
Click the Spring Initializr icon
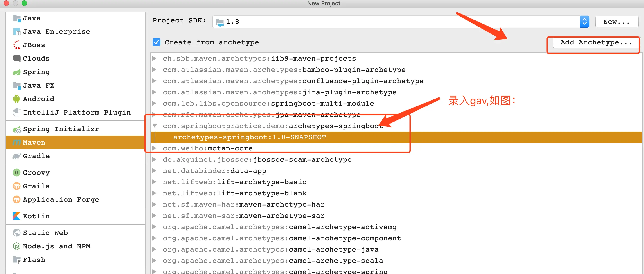pos(16,129)
